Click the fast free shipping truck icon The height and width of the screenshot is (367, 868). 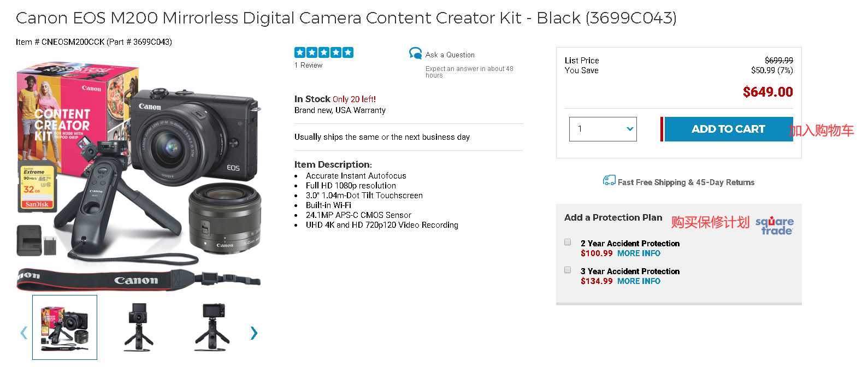click(609, 181)
